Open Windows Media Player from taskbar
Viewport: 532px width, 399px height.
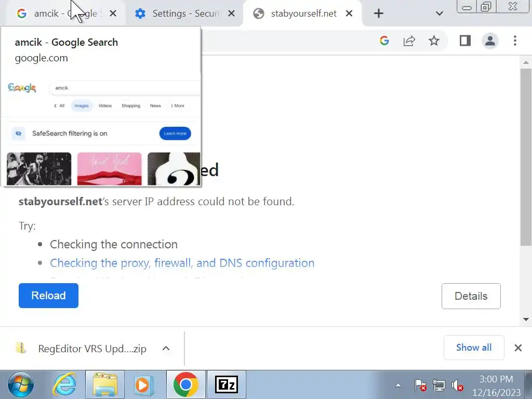[144, 385]
